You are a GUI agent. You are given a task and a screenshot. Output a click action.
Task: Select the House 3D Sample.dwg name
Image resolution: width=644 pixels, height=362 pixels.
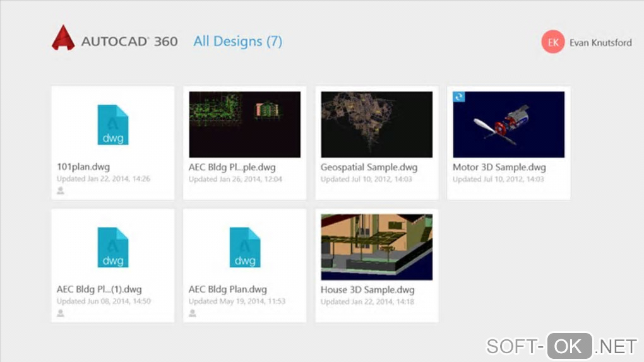[367, 289]
